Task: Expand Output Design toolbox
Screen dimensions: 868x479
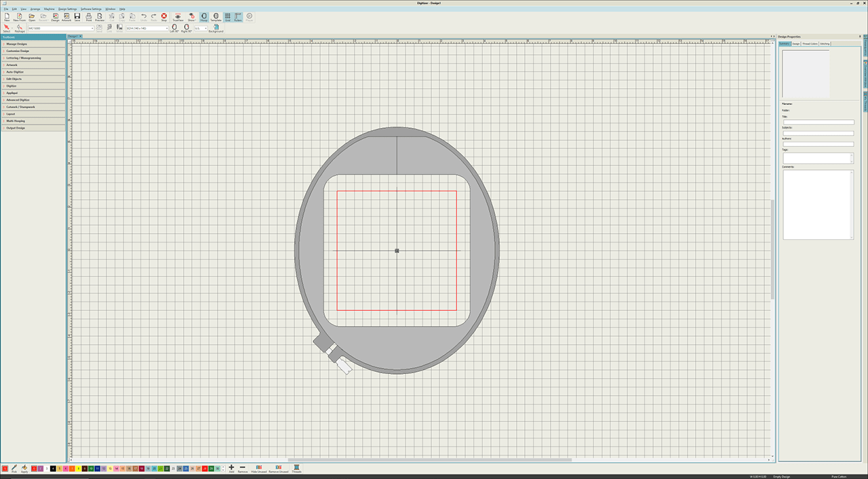Action: click(x=33, y=128)
